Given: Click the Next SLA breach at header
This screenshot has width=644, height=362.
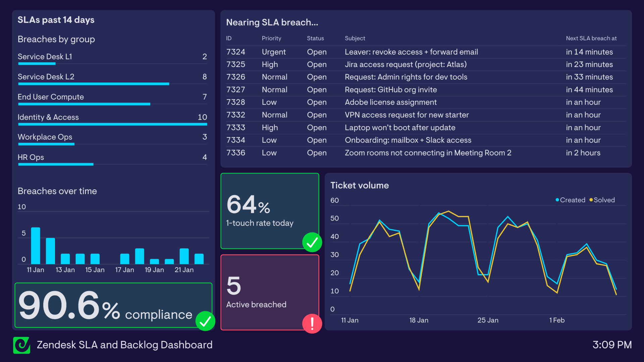Looking at the screenshot, I should (x=591, y=38).
